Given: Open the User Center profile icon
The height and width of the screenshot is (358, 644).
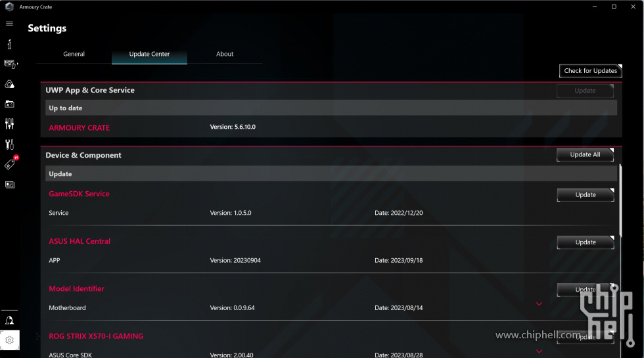Looking at the screenshot, I should [9, 321].
